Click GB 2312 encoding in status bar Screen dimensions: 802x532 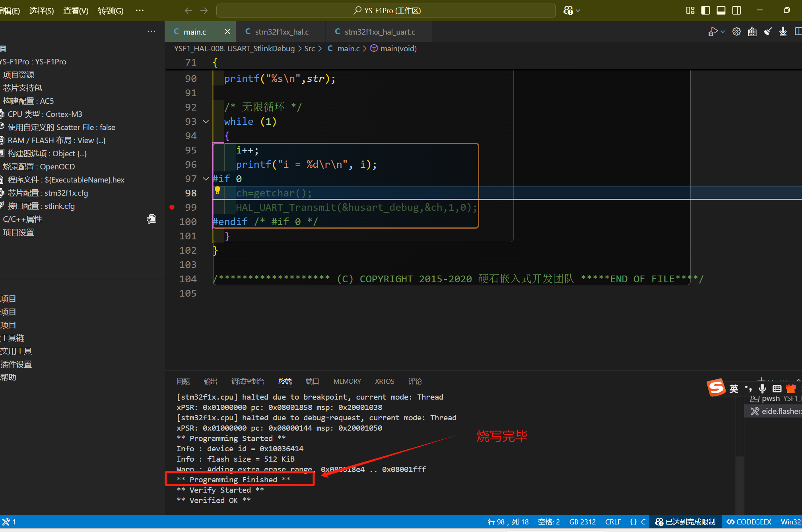[x=582, y=522]
